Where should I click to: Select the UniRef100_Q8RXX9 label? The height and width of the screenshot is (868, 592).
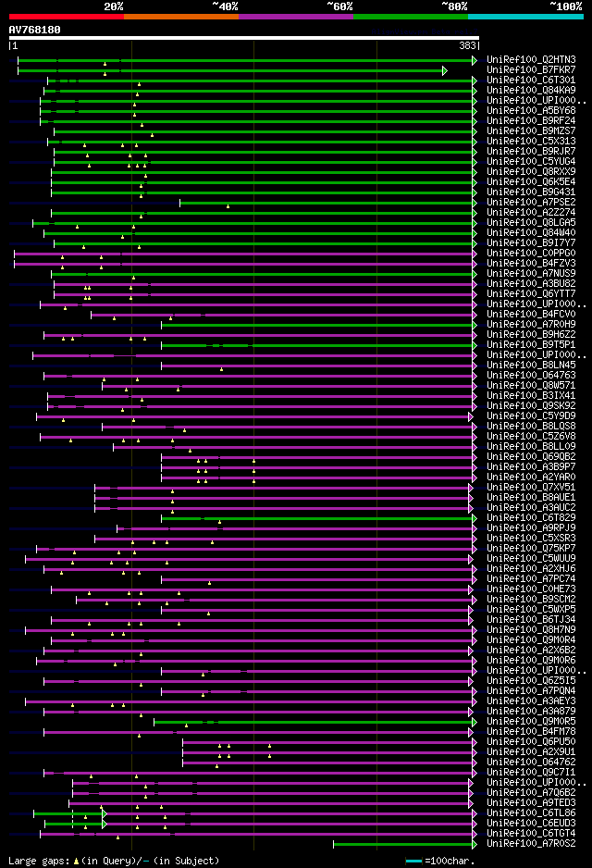pyautogui.click(x=531, y=171)
